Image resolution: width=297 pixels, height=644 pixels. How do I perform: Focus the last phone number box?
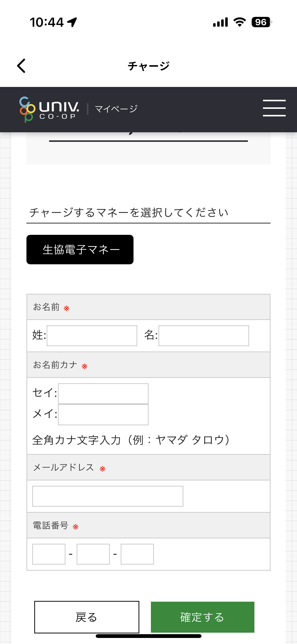pos(137,554)
